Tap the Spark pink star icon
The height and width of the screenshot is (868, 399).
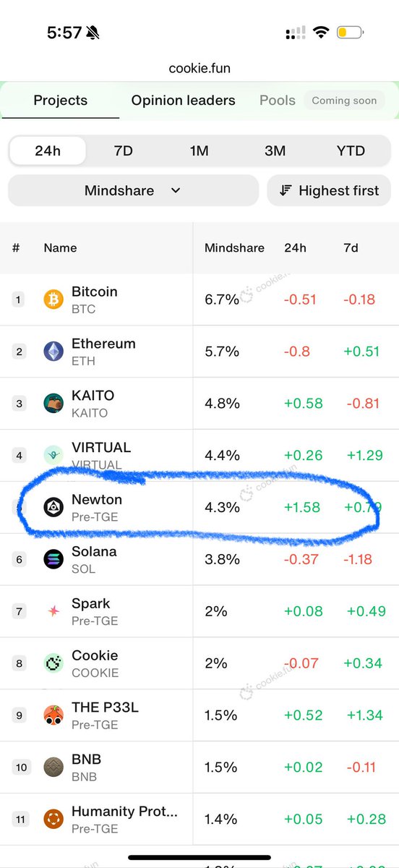(53, 611)
